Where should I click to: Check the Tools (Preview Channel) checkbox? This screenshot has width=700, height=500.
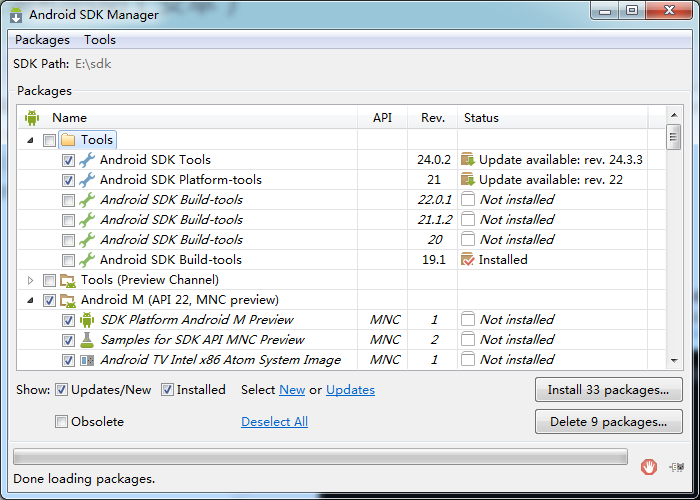[x=49, y=280]
